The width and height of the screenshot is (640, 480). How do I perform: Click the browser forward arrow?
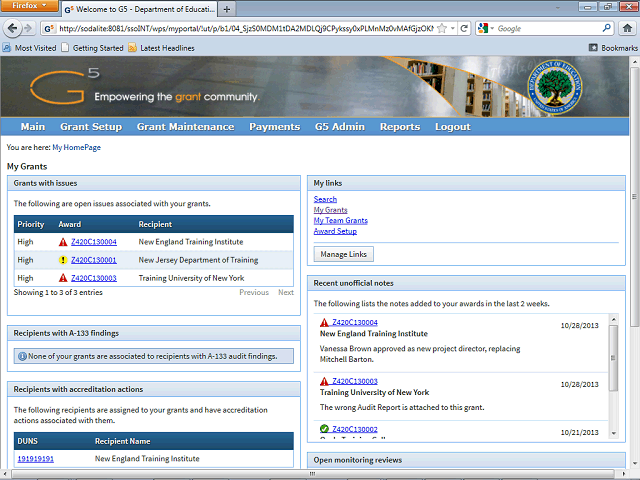click(28, 28)
